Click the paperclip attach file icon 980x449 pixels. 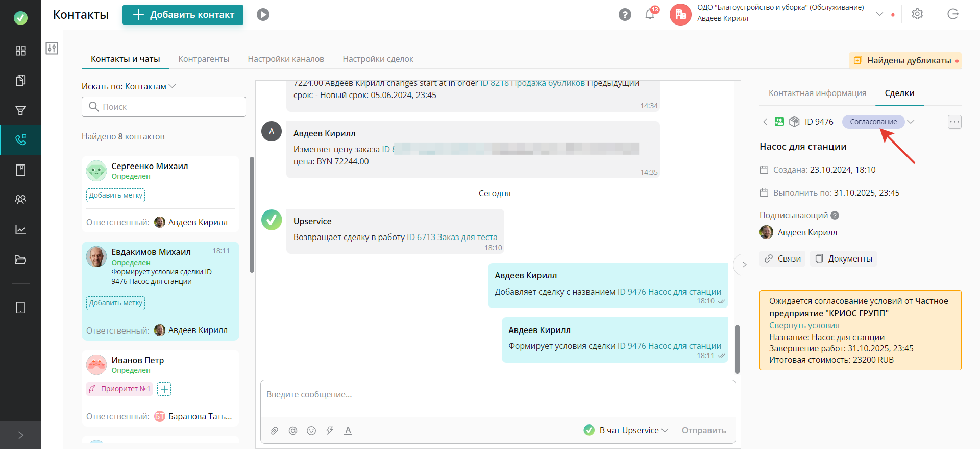click(275, 431)
